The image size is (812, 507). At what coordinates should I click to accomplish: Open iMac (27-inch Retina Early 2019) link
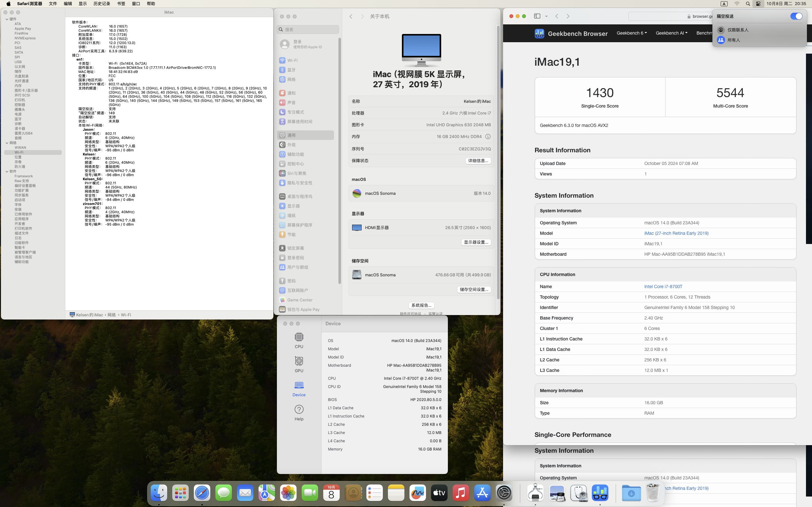click(676, 233)
